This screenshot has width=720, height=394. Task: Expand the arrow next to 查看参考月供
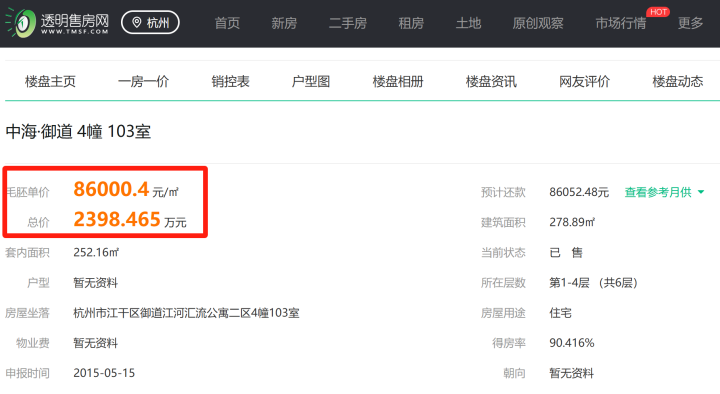coord(701,192)
